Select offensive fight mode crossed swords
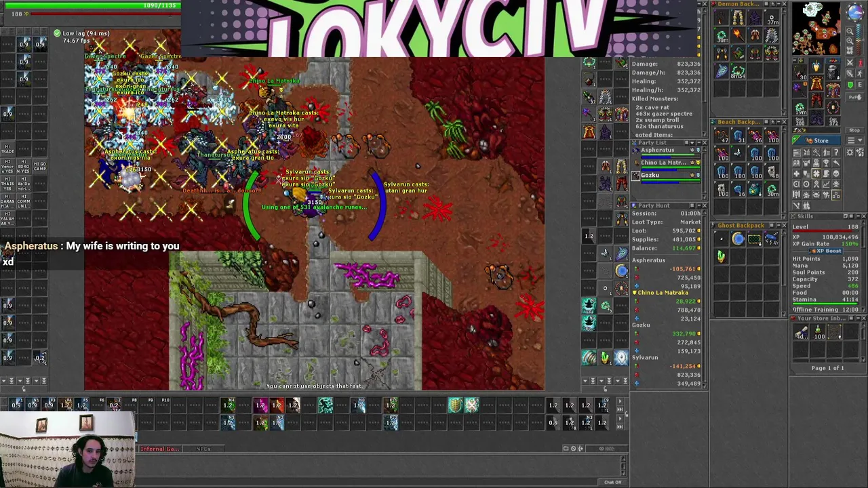This screenshot has width=868, height=488. (x=850, y=62)
